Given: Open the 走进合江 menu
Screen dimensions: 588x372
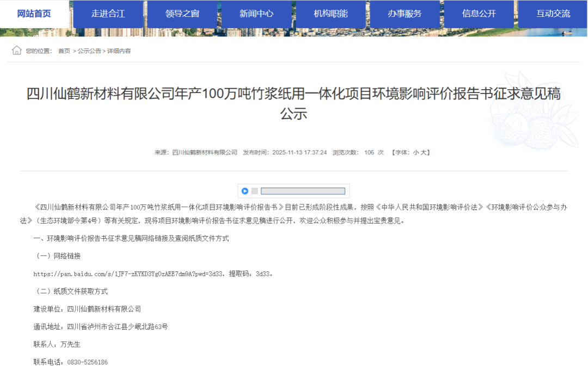Looking at the screenshot, I should tap(108, 14).
